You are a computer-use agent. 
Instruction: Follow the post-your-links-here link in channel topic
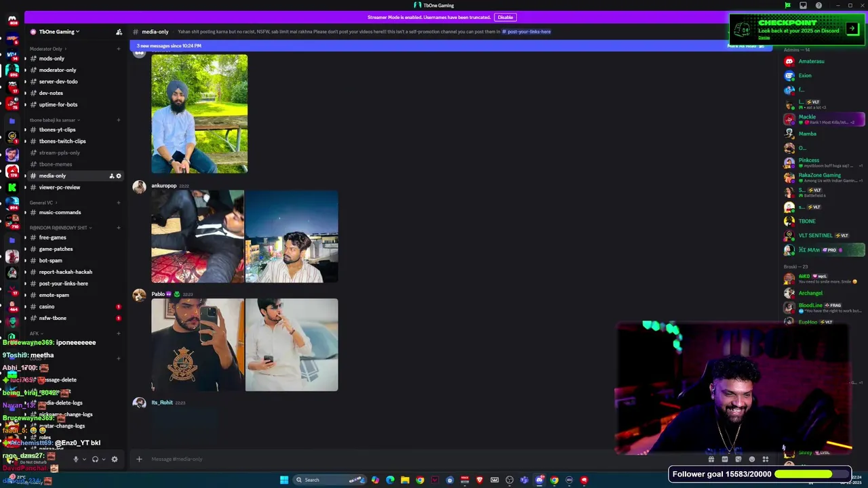click(x=526, y=32)
